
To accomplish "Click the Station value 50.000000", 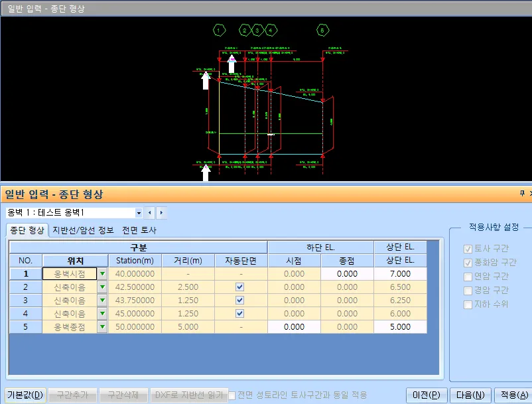I will [x=135, y=326].
